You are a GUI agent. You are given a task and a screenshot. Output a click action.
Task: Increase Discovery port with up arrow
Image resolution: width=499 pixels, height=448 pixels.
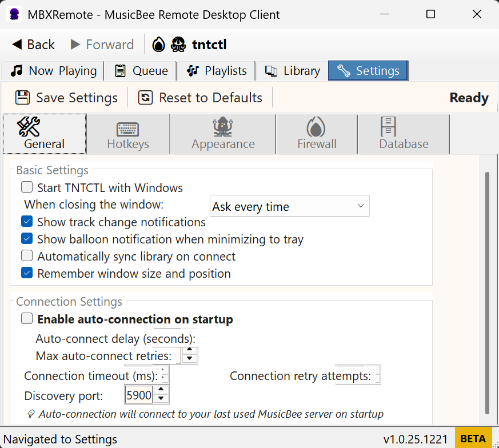click(x=162, y=390)
